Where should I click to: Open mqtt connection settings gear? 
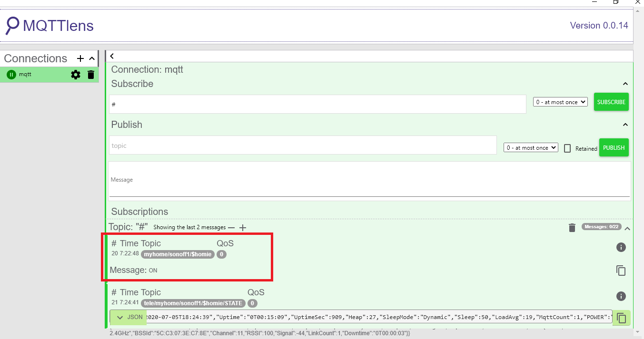[76, 75]
